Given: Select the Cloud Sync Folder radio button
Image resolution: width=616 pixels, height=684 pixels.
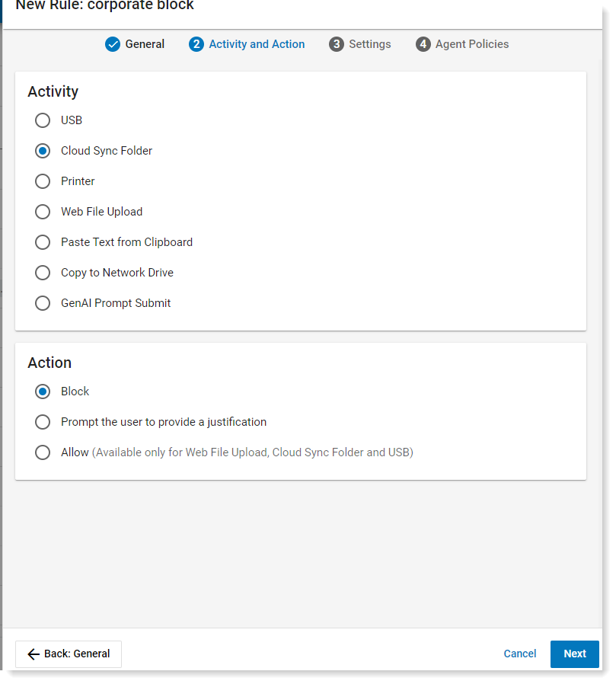Looking at the screenshot, I should [x=43, y=151].
